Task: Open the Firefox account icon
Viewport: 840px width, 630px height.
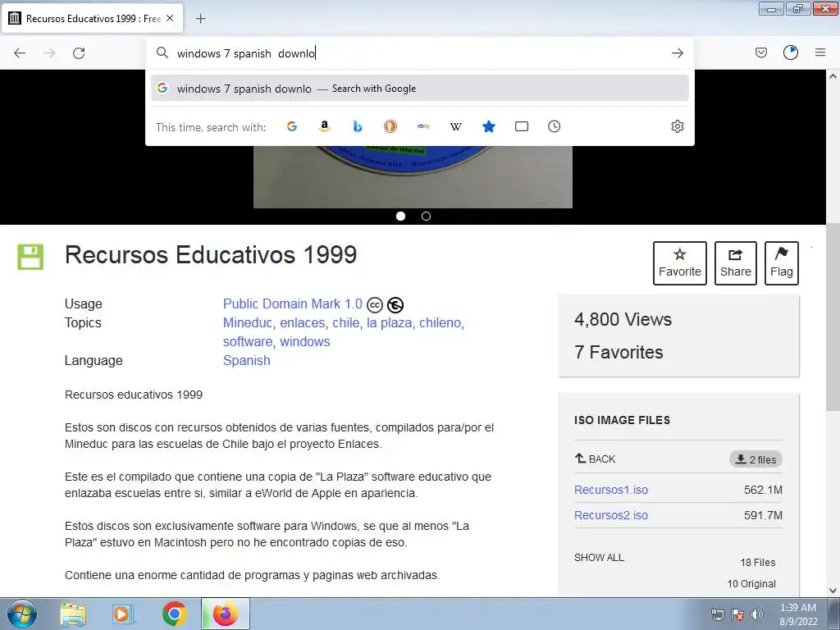Action: (791, 52)
